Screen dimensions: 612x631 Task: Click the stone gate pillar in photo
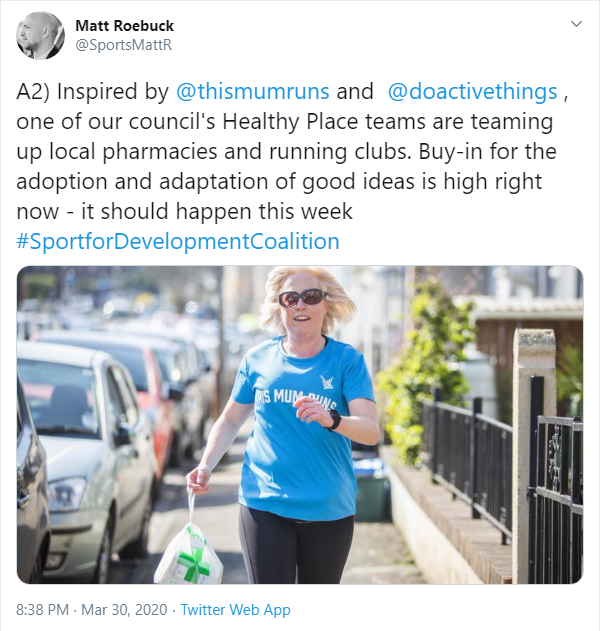pos(534,455)
